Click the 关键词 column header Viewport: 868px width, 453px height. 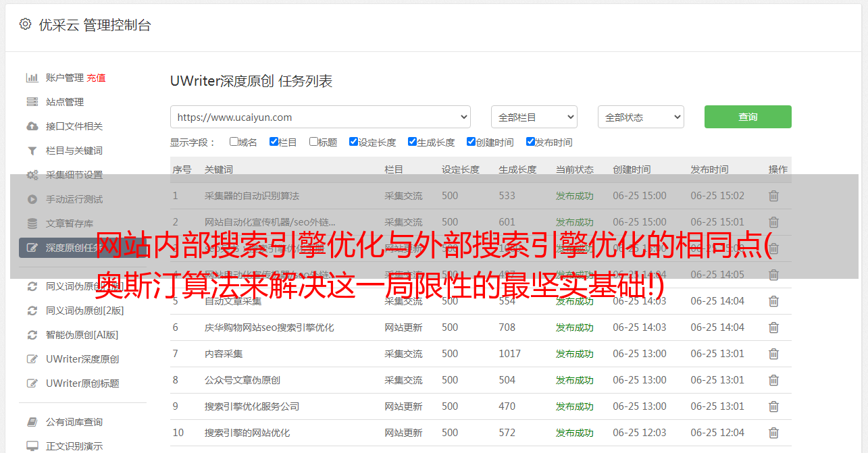(219, 169)
